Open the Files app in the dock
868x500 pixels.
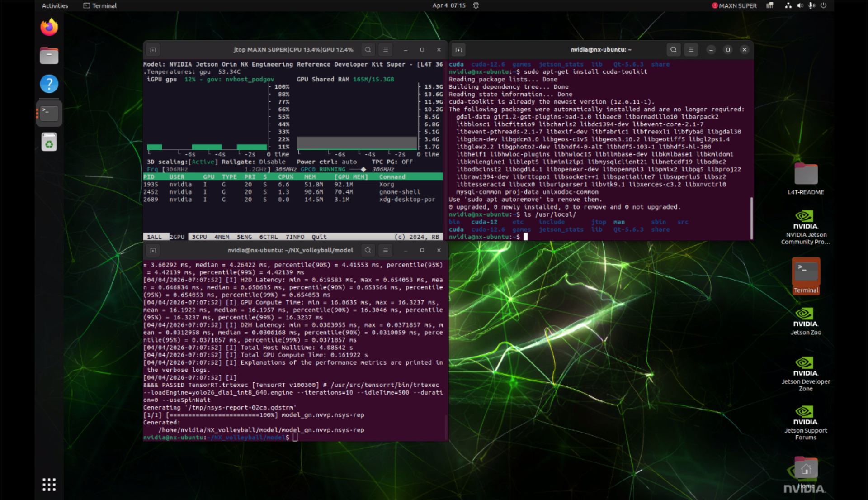49,56
